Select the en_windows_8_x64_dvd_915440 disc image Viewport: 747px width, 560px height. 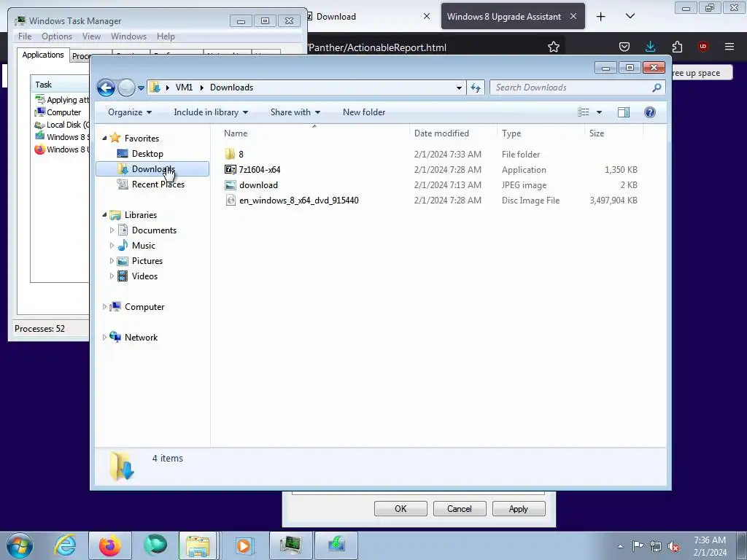click(298, 201)
